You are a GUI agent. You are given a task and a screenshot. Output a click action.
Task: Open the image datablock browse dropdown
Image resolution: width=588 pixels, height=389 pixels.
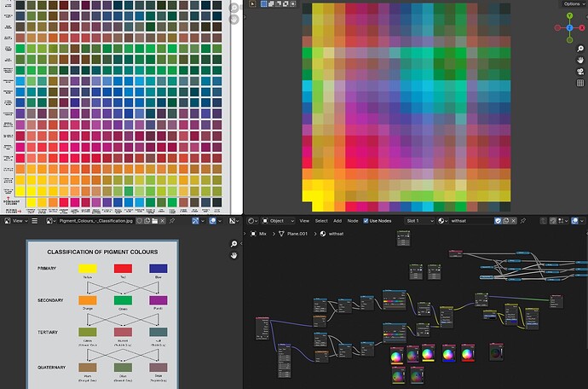tap(51, 221)
